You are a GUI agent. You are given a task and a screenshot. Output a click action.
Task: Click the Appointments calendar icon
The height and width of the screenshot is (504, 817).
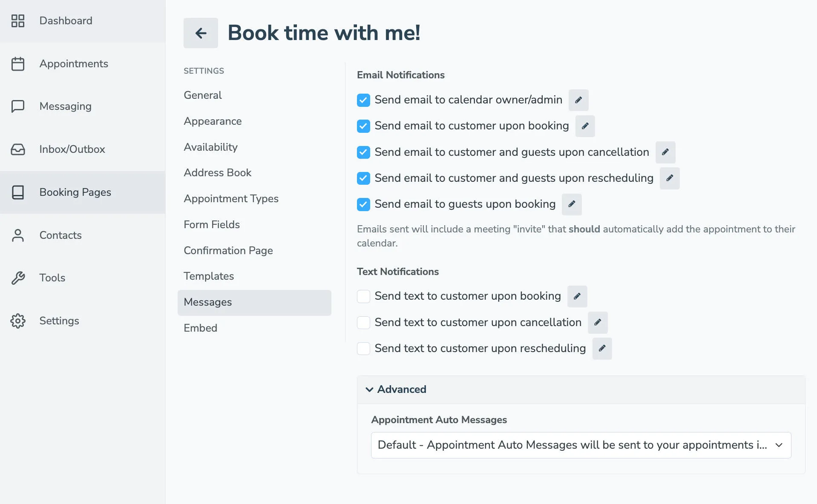point(18,63)
